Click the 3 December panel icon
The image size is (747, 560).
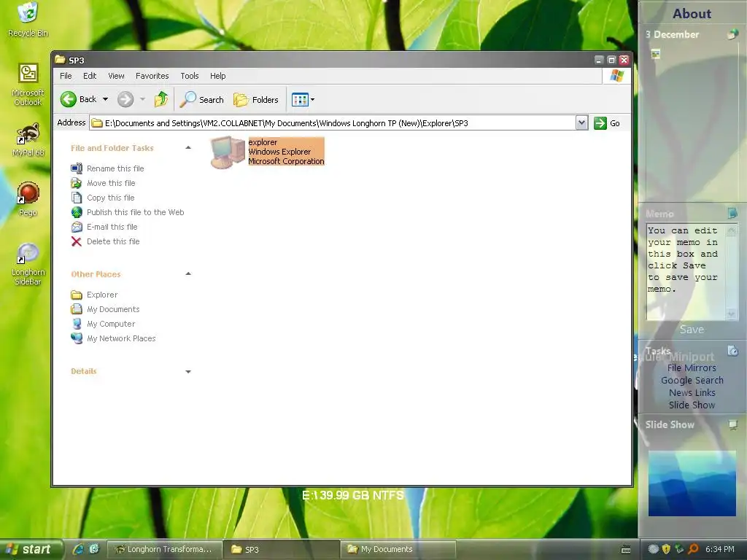point(732,34)
